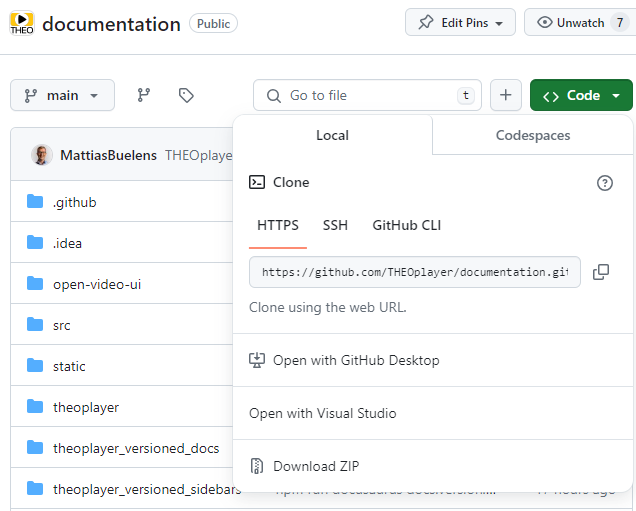Select the GitHub CLI clone option
Image resolution: width=636 pixels, height=511 pixels.
pos(406,225)
